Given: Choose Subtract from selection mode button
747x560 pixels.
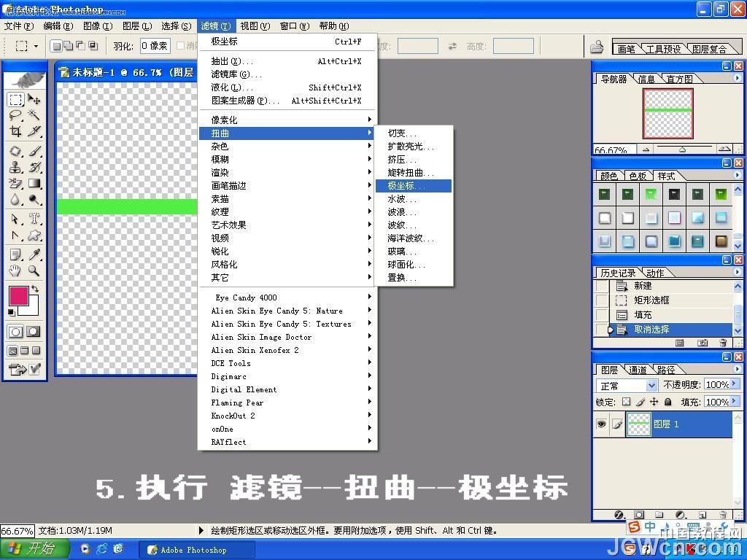Looking at the screenshot, I should pos(80,46).
